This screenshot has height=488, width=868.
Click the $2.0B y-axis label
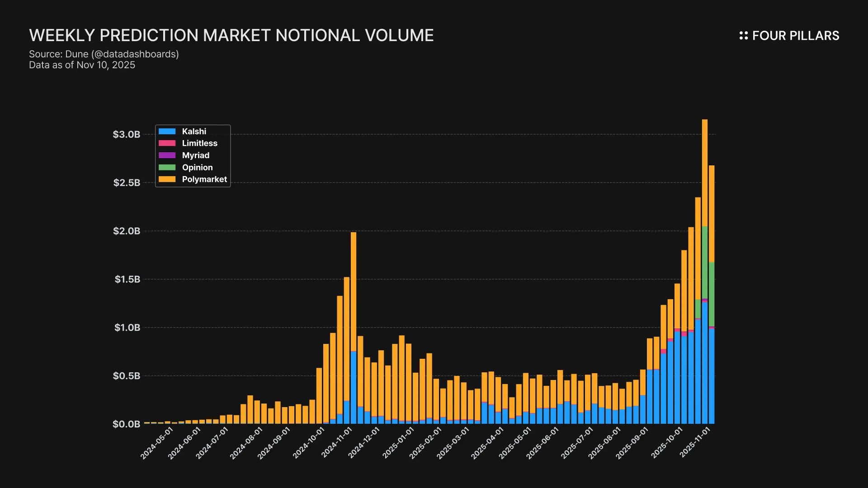(x=127, y=231)
